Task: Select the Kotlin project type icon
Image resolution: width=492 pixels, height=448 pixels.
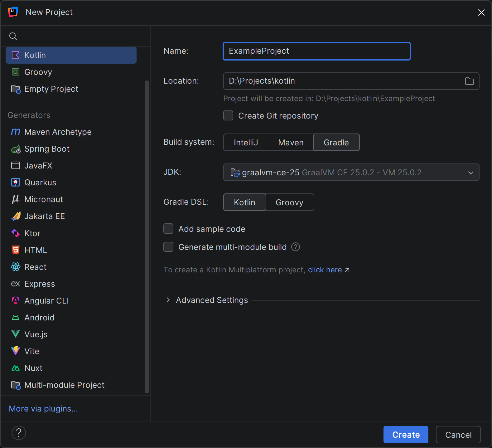Action: click(x=16, y=55)
